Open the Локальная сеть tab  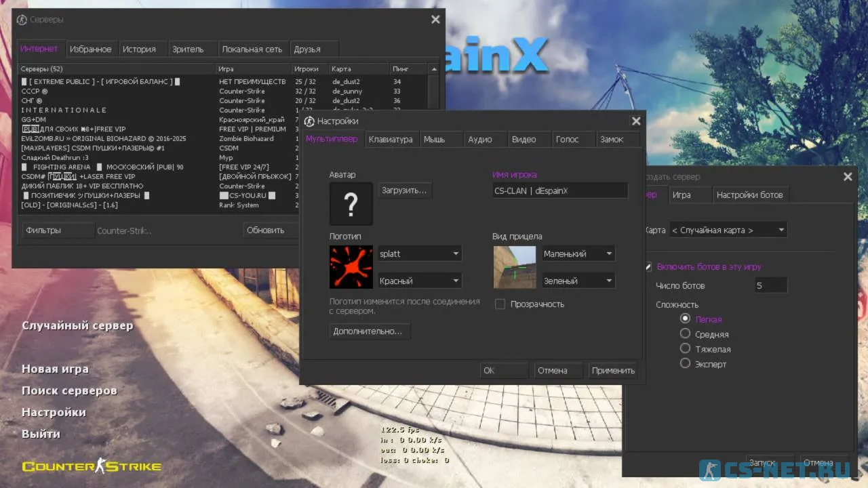[252, 49]
